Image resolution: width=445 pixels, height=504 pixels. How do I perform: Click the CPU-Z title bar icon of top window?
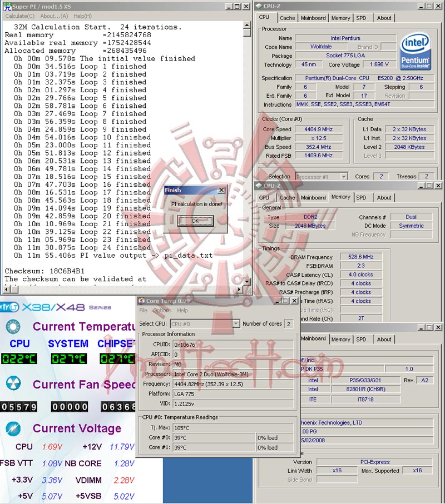pos(259,6)
